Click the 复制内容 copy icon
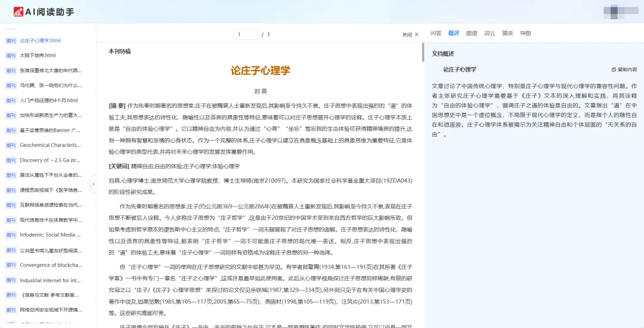Viewport: 644px width, 328px height. tap(614, 70)
